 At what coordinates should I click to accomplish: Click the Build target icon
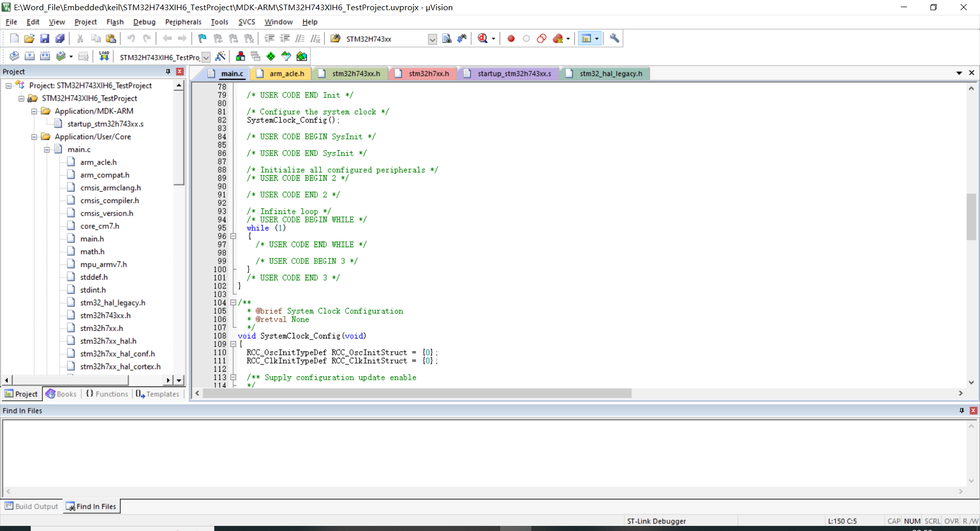[30, 56]
